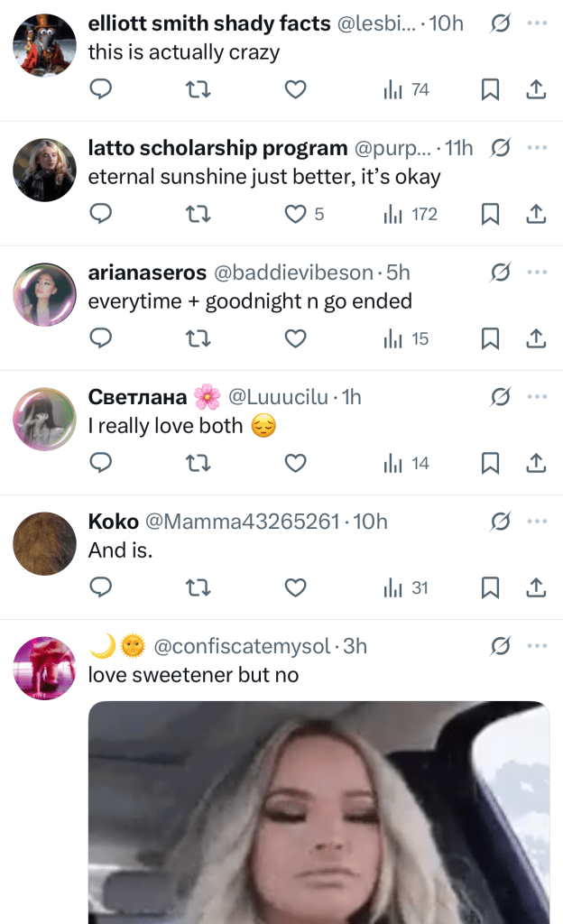
Task: Reply to the "this is actually crazy" tweet
Action: (x=102, y=89)
